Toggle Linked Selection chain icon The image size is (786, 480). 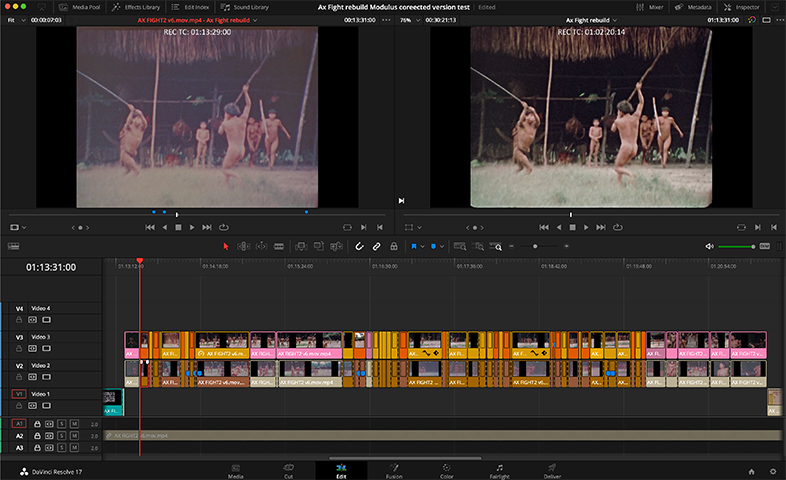click(376, 246)
